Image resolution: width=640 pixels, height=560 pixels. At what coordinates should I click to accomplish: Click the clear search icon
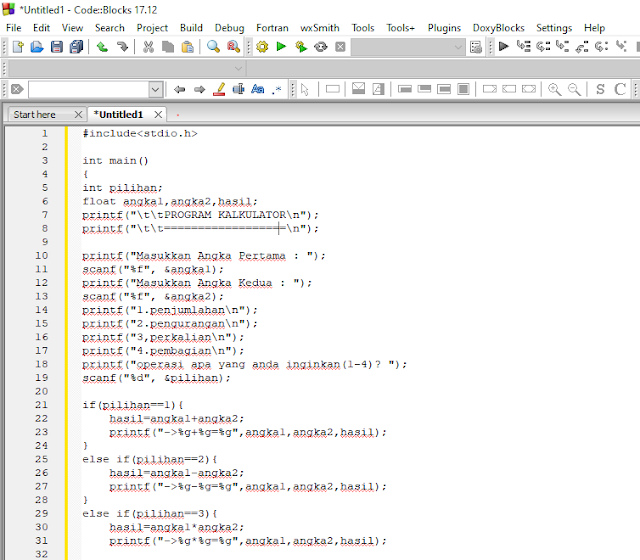point(17,89)
